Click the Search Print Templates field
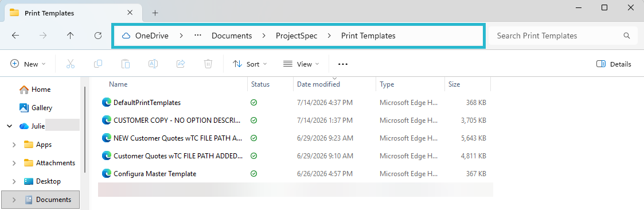 pyautogui.click(x=563, y=36)
